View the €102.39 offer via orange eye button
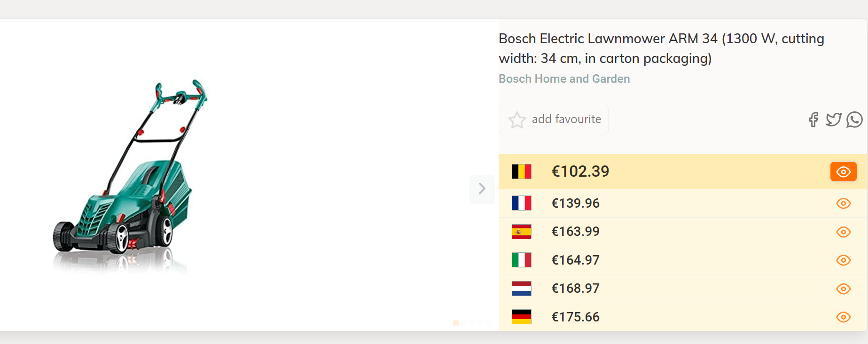The height and width of the screenshot is (344, 868). [x=843, y=172]
